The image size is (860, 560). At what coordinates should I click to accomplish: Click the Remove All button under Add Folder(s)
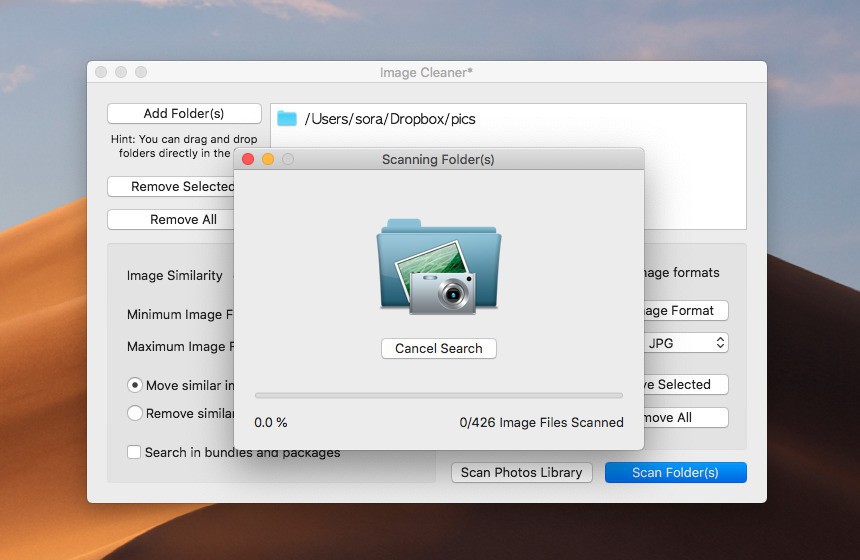pyautogui.click(x=171, y=219)
